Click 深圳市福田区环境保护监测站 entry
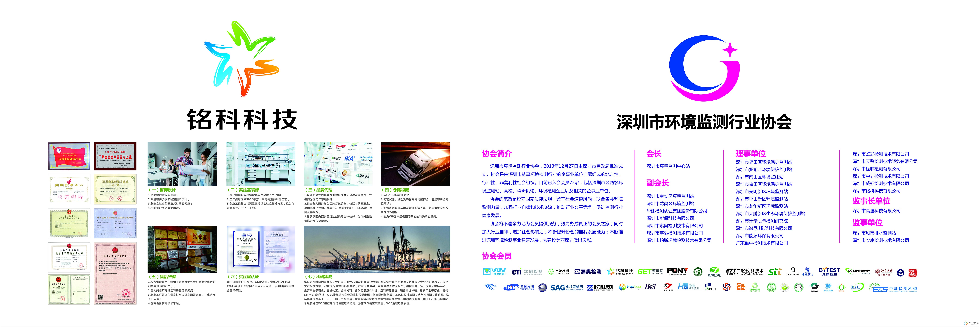The width and height of the screenshot is (980, 327). point(764,162)
